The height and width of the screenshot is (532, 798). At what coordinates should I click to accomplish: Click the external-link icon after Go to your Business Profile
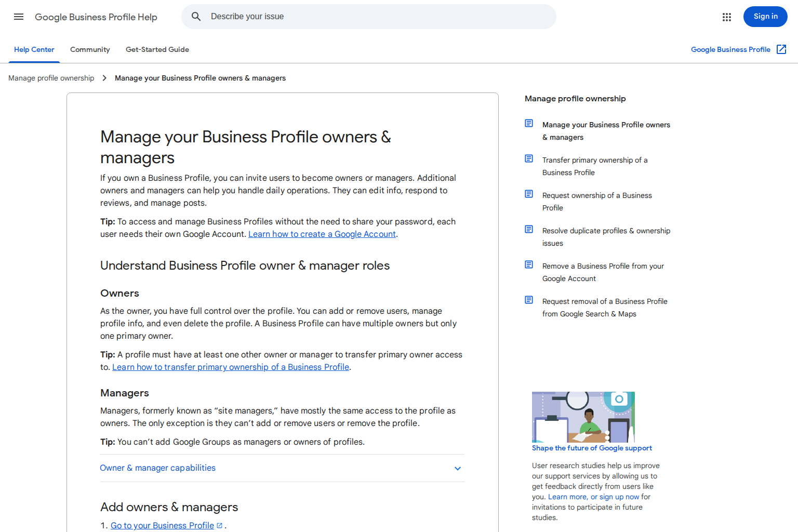[x=220, y=526]
